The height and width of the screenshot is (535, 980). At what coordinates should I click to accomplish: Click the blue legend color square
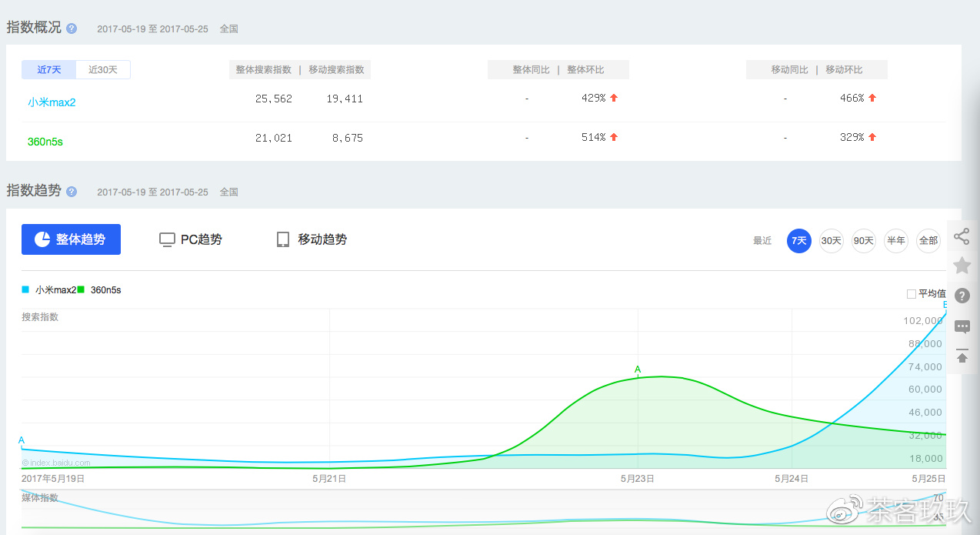pyautogui.click(x=24, y=289)
